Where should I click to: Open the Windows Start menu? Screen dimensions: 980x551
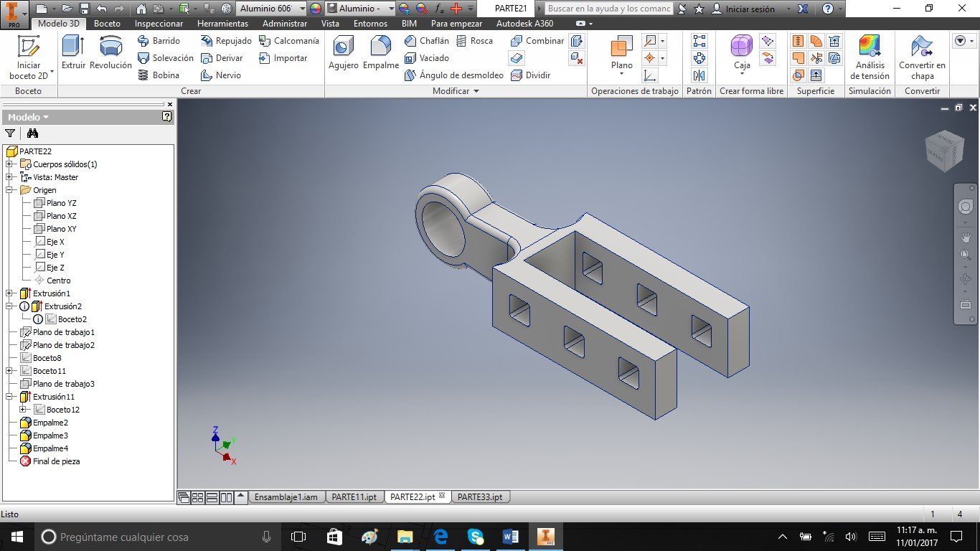(17, 537)
